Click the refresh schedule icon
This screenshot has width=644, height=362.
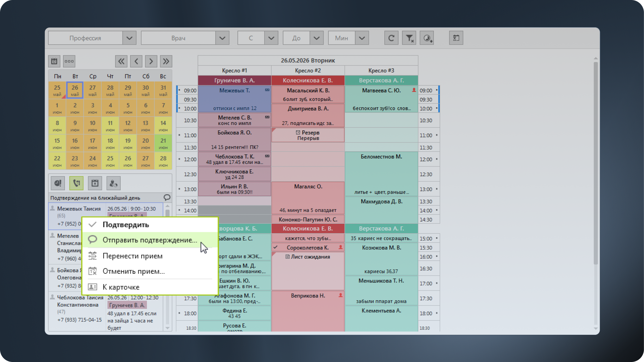tap(391, 38)
